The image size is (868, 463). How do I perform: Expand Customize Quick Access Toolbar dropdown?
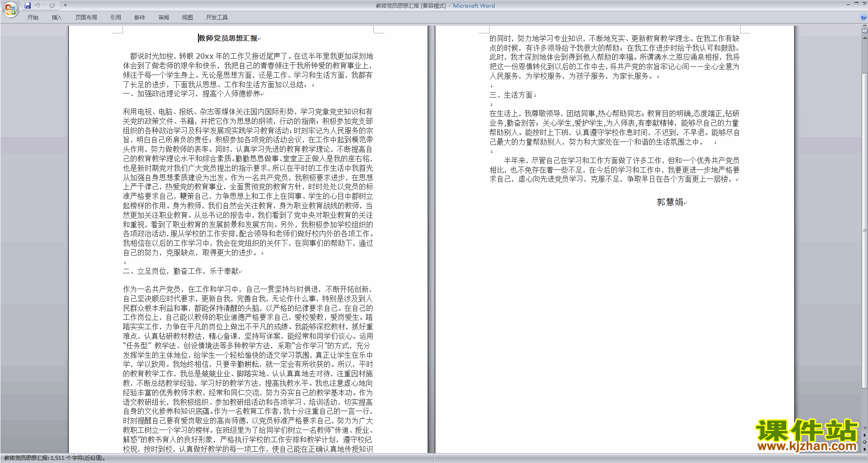coord(65,5)
